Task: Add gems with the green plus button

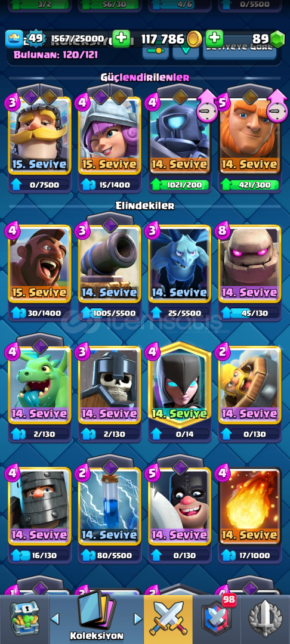Action: pyautogui.click(x=214, y=39)
